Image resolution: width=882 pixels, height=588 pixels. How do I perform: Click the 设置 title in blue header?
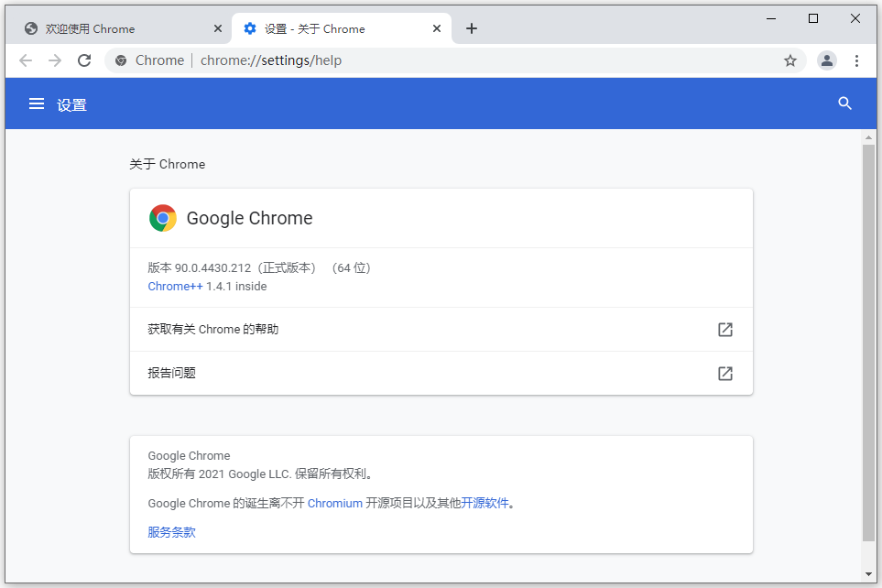71,105
